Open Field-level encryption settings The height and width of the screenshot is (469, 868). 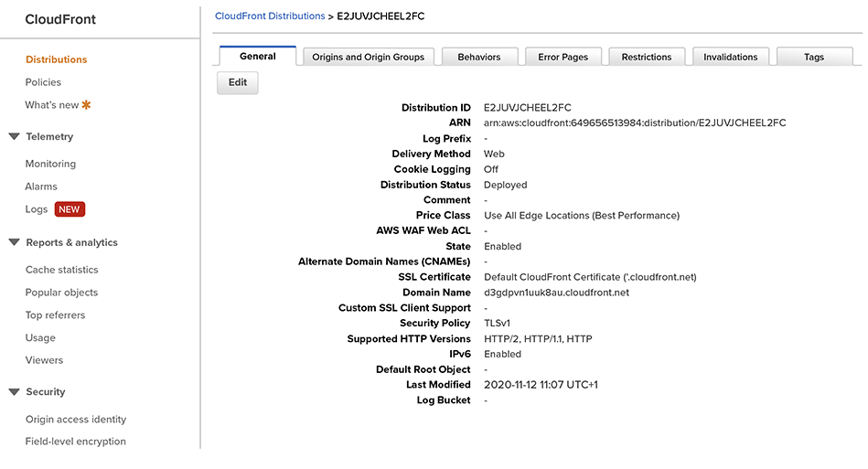76,442
